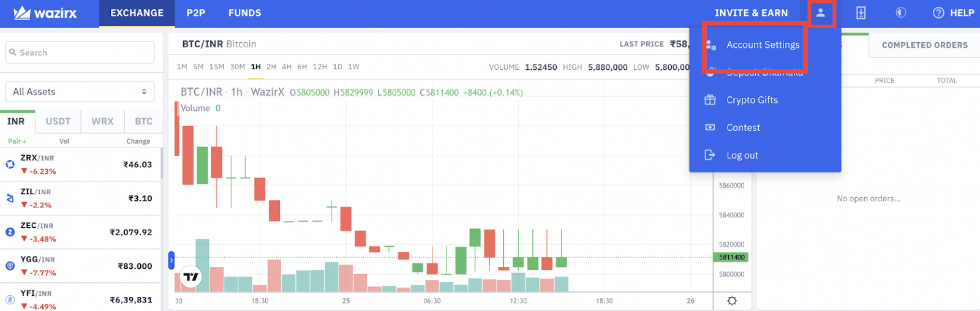Switch to USDT market tab
The image size is (980, 311).
point(58,121)
